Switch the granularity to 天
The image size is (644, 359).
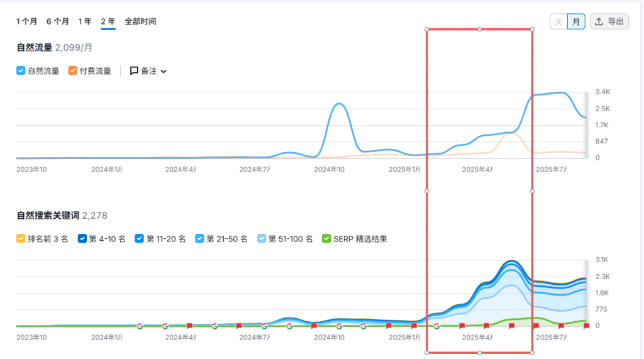(558, 21)
